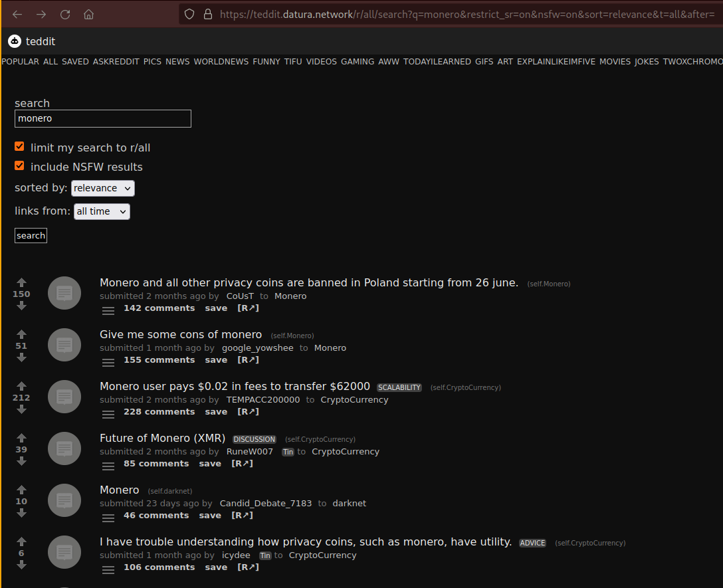
Task: Click thumbnail of 'Give me some cons' post
Action: (x=64, y=345)
